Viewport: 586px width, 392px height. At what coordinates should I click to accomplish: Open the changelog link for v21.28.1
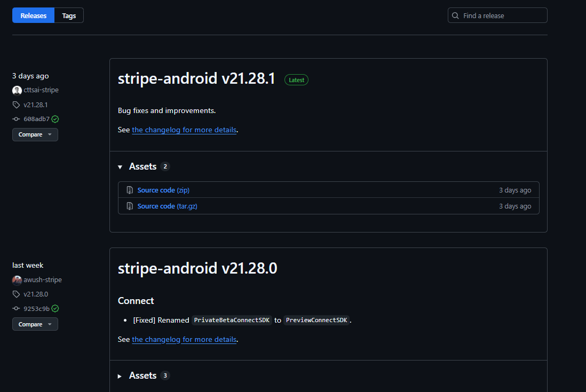click(184, 130)
